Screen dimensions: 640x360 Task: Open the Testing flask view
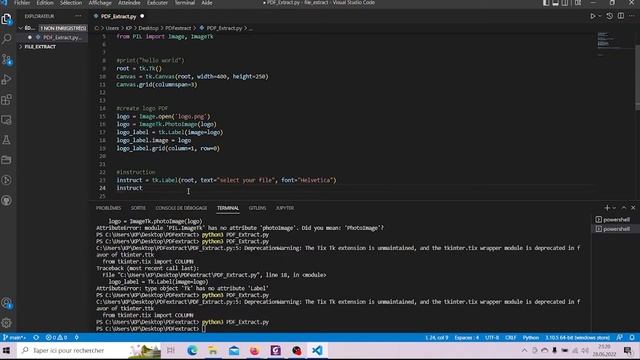coord(7,140)
